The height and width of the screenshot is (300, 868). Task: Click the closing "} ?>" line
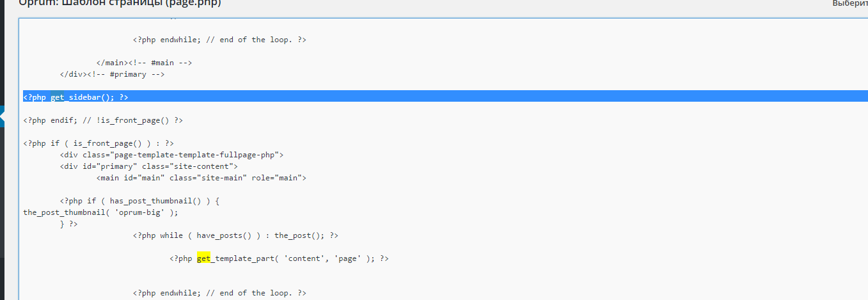[x=68, y=224]
